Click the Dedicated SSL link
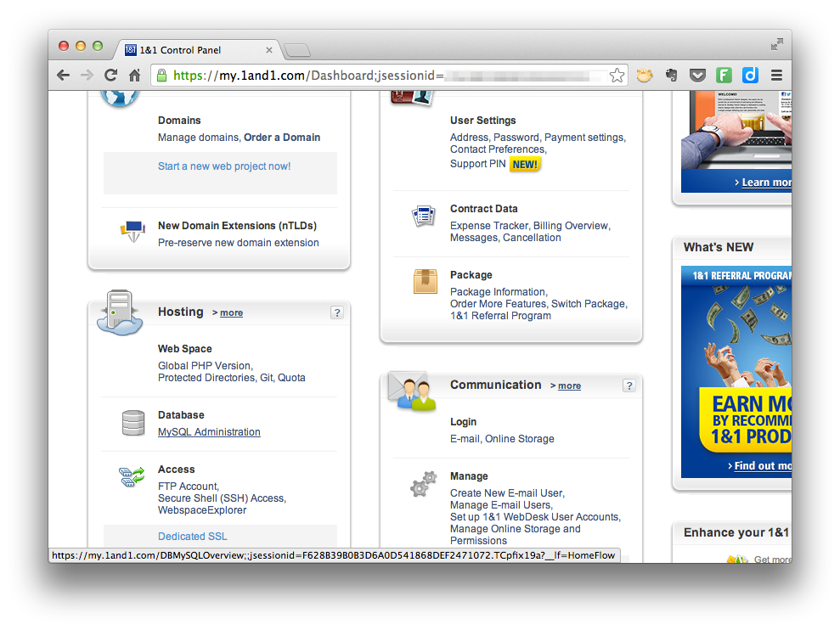The width and height of the screenshot is (840, 630). point(192,537)
